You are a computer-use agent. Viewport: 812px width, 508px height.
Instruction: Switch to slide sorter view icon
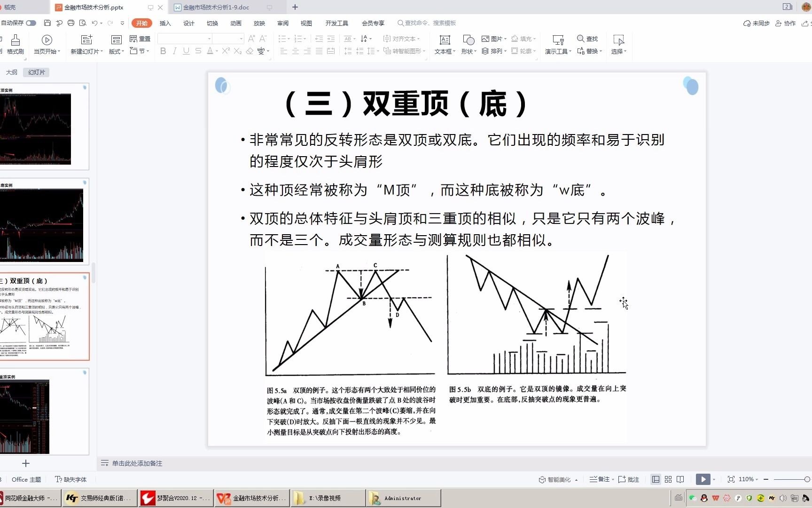pos(668,479)
